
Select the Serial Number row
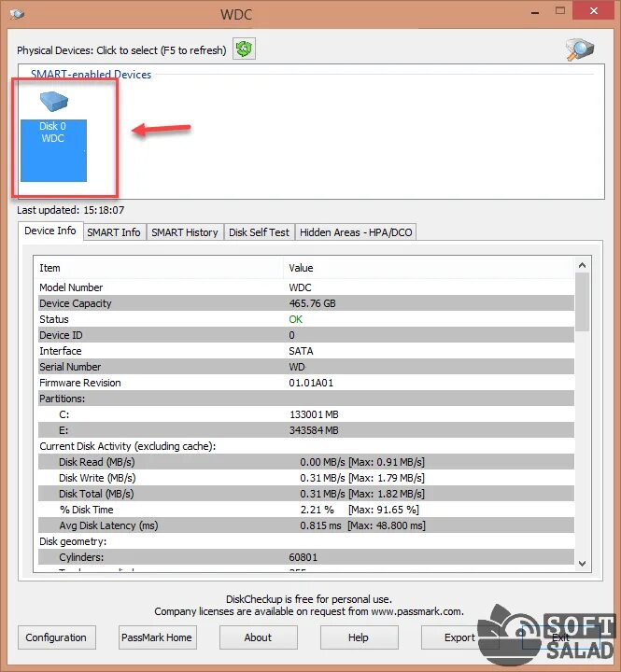pos(306,367)
